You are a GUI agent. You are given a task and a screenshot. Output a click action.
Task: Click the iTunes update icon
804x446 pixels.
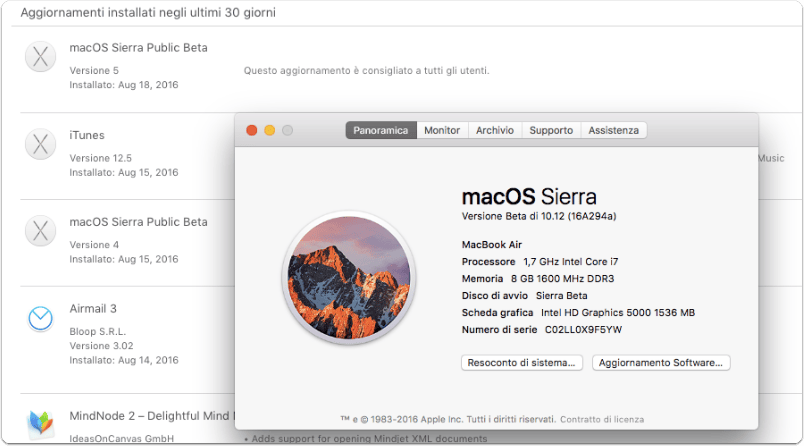coord(41,144)
